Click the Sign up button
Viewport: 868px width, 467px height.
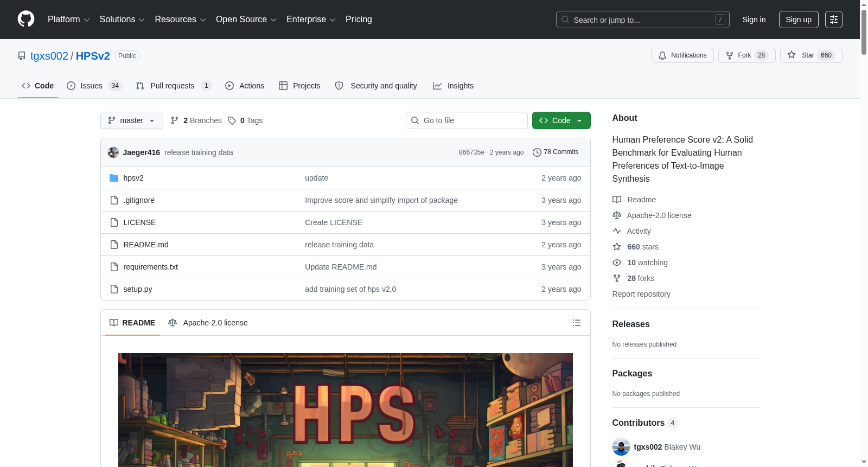(x=799, y=20)
